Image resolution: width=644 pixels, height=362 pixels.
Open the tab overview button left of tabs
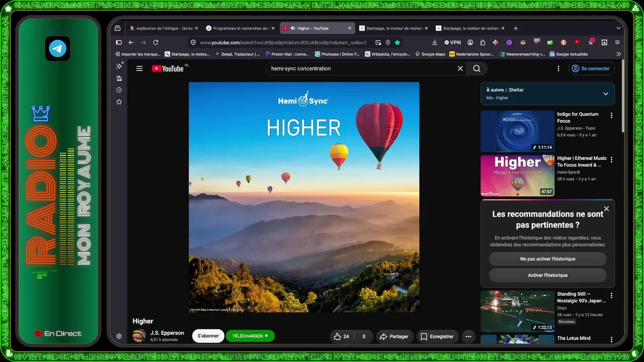pyautogui.click(x=118, y=28)
